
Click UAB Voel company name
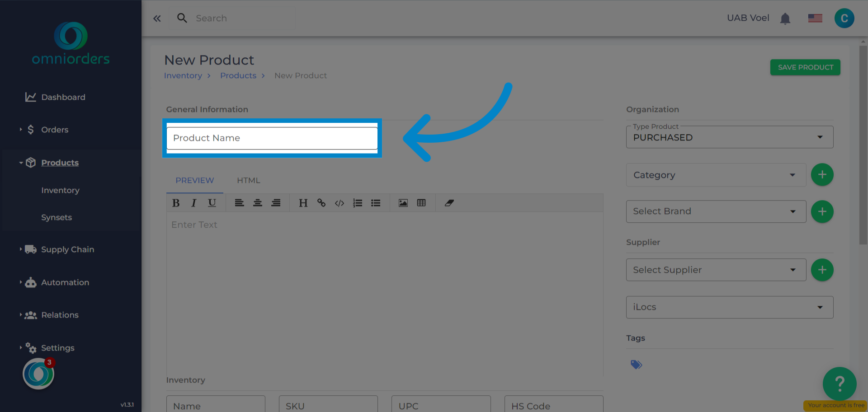(748, 18)
